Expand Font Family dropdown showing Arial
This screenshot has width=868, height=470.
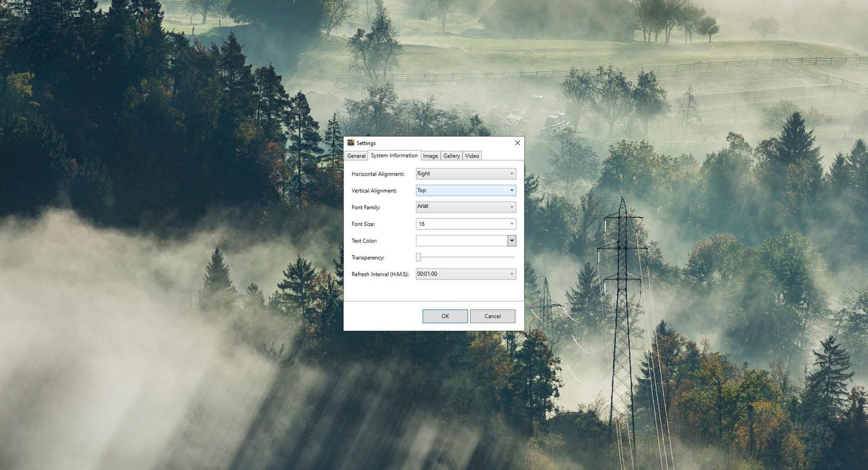point(466,207)
